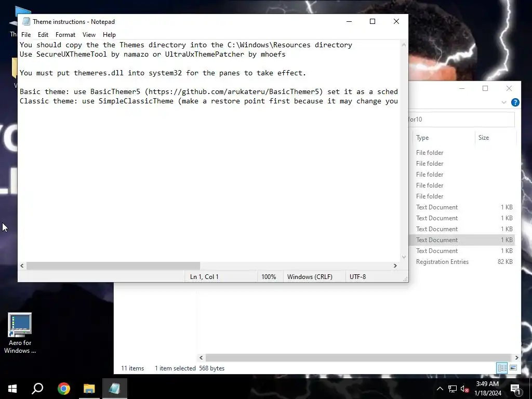The image size is (532, 399).
Task: Click the File Explorer search box
Action: click(462, 119)
